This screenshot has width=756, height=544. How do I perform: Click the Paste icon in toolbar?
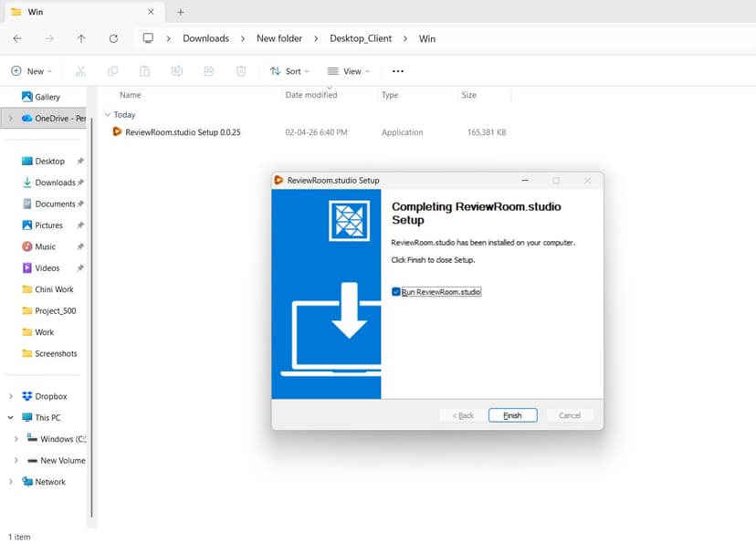[144, 71]
